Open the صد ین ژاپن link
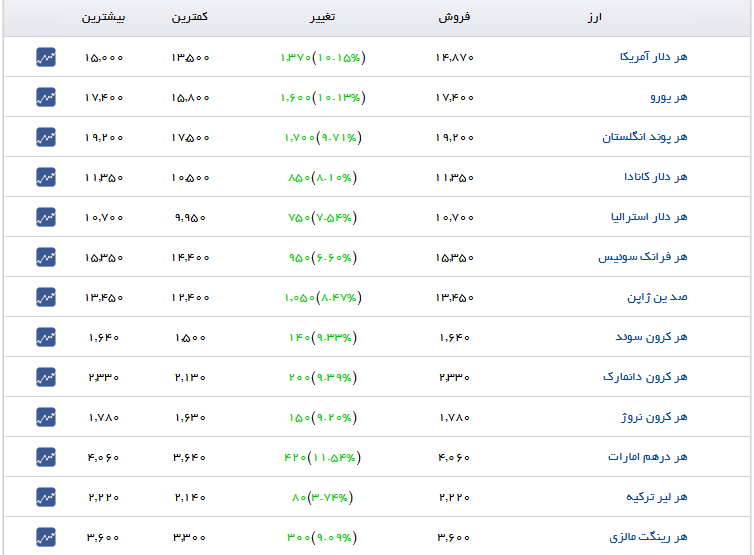The height and width of the screenshot is (555, 754). (657, 297)
